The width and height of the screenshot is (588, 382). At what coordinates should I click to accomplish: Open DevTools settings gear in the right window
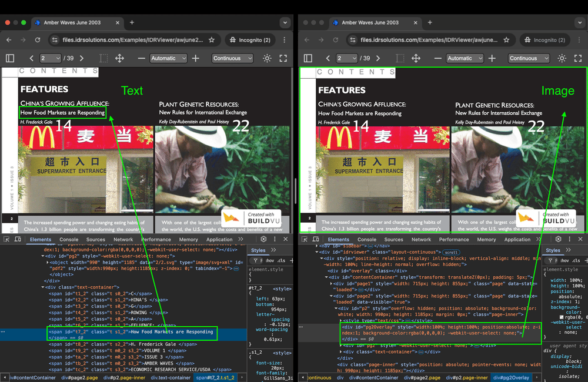click(x=559, y=239)
